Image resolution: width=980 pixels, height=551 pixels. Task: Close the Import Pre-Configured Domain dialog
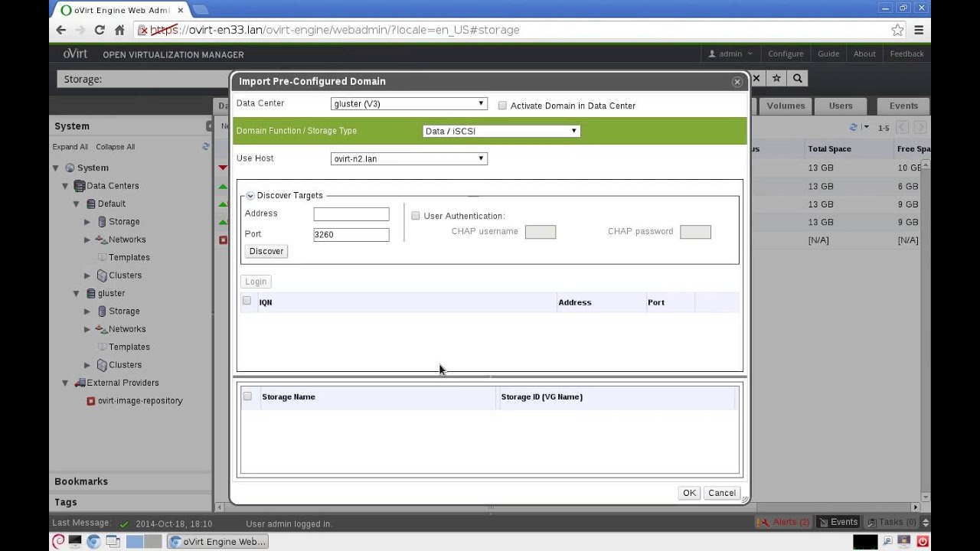[x=737, y=82]
